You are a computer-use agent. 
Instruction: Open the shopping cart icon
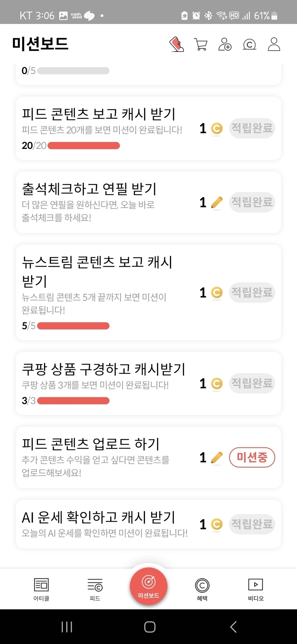tap(200, 44)
